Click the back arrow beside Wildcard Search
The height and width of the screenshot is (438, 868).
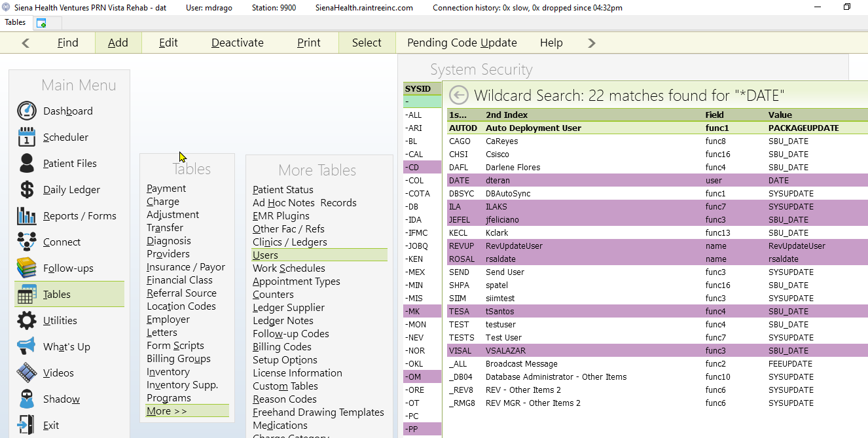coord(458,95)
